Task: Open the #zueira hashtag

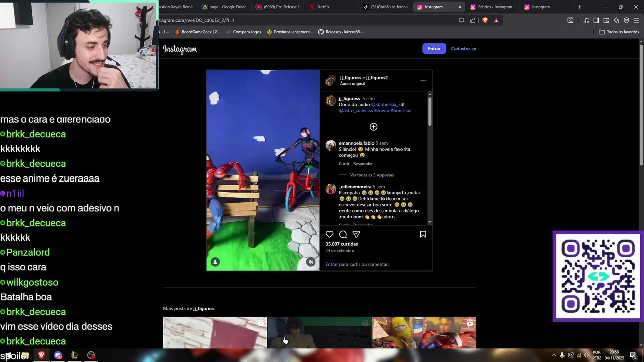Action: point(381,110)
